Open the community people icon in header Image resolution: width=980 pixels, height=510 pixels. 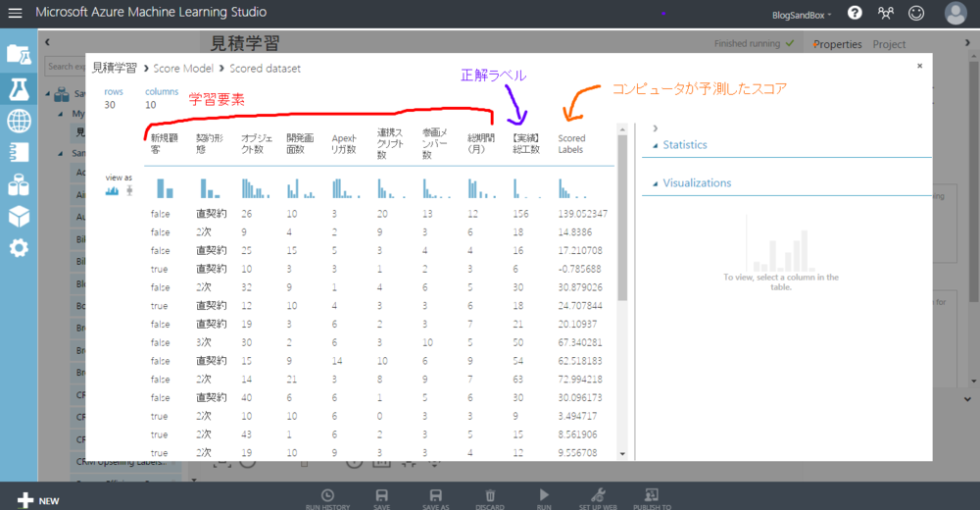tap(886, 14)
